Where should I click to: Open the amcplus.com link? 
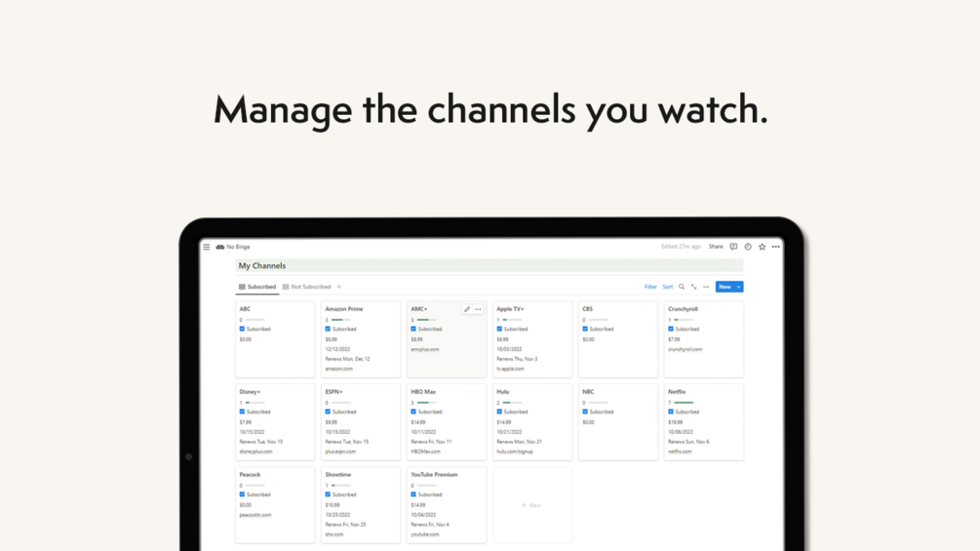[x=425, y=349]
